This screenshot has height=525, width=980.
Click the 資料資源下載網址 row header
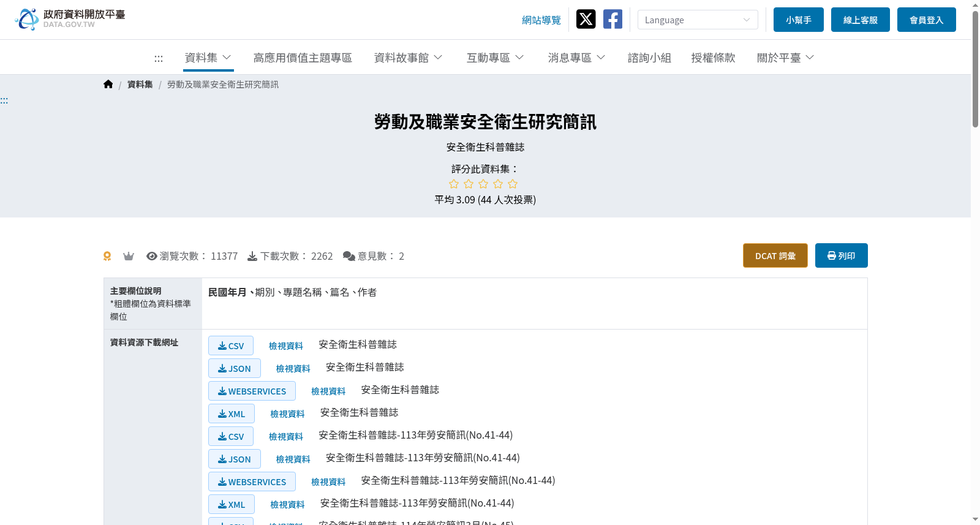(144, 342)
